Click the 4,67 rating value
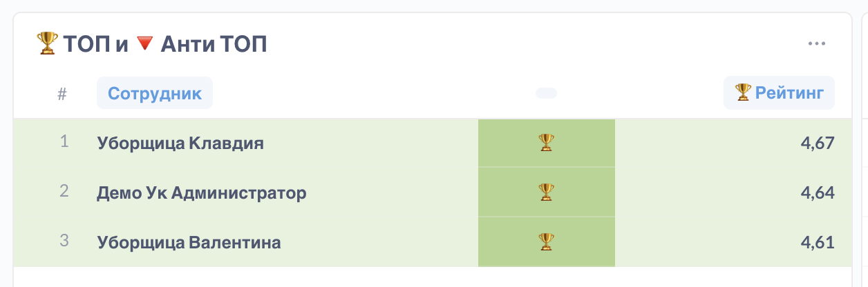The height and width of the screenshot is (287, 868). pos(818,143)
